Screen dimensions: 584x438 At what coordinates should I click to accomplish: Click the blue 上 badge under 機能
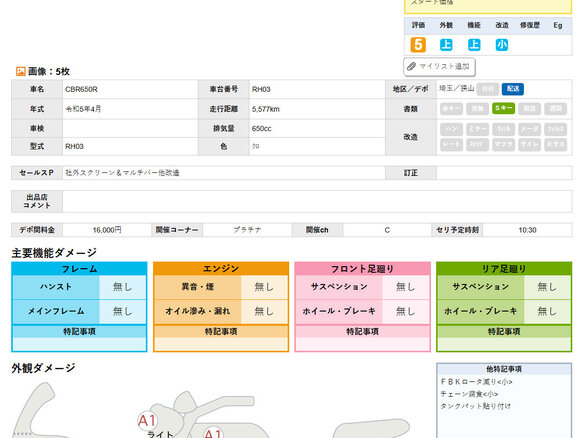coord(474,45)
